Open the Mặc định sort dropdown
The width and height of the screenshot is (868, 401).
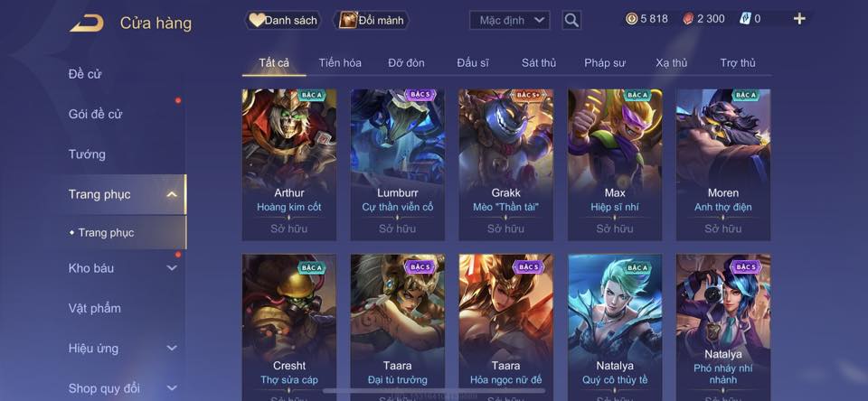tap(509, 21)
